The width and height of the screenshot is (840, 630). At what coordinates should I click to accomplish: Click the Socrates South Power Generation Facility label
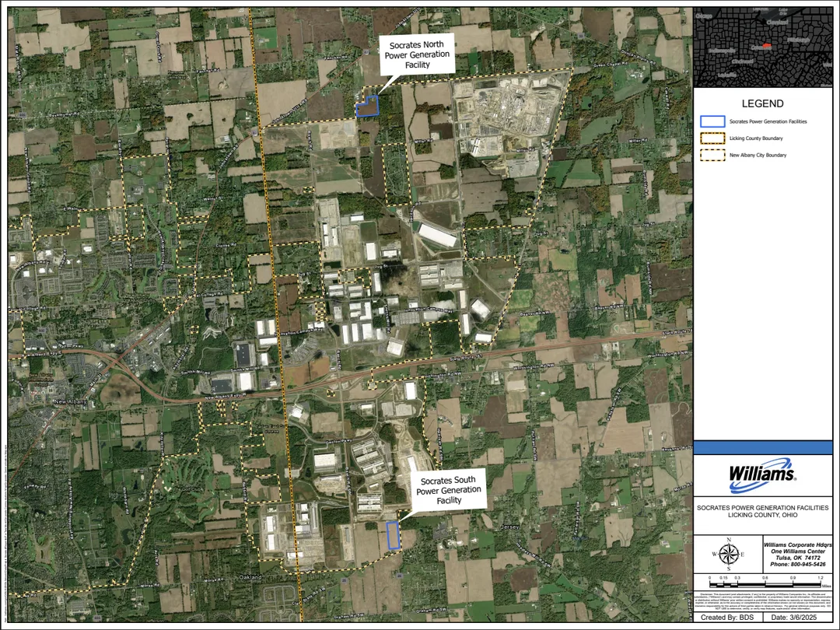[x=449, y=490]
